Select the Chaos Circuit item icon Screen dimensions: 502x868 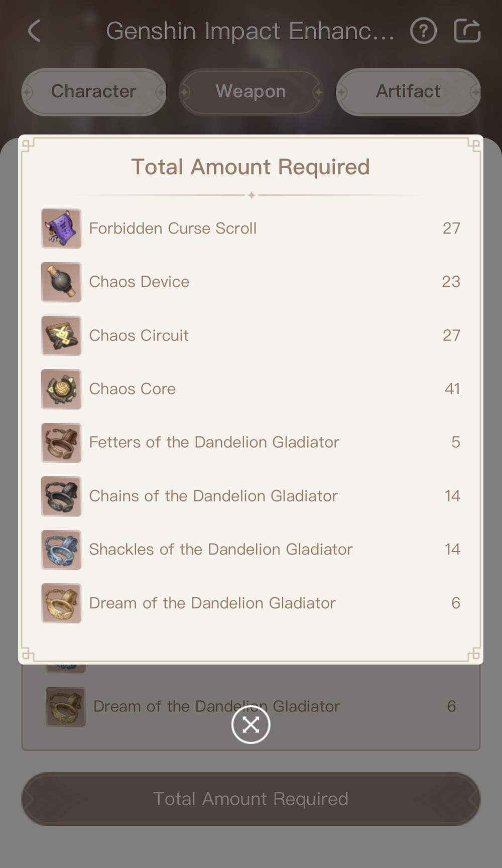(x=61, y=336)
